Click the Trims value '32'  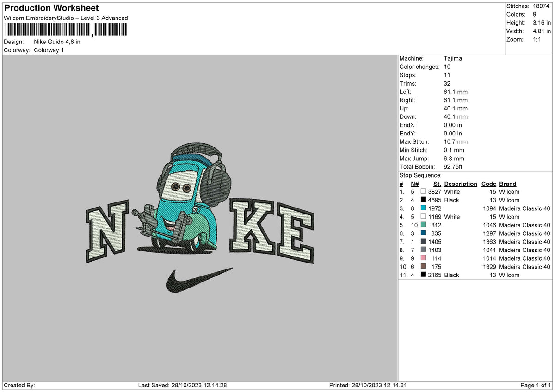[447, 83]
